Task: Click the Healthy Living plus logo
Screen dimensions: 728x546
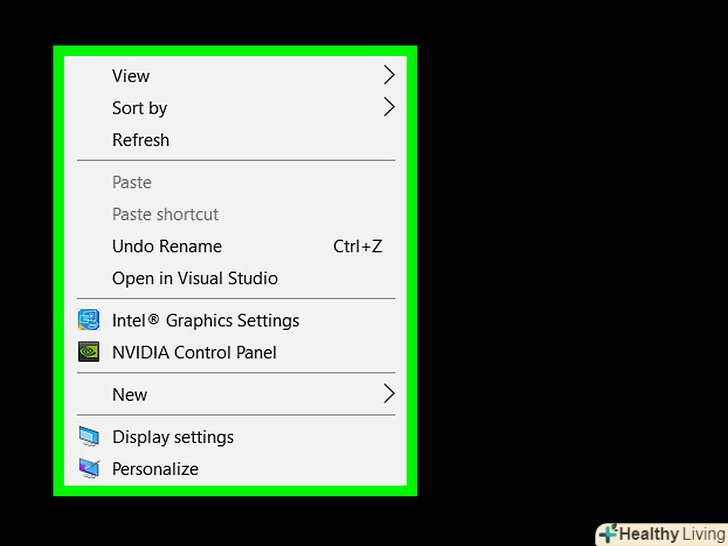Action: 608,534
